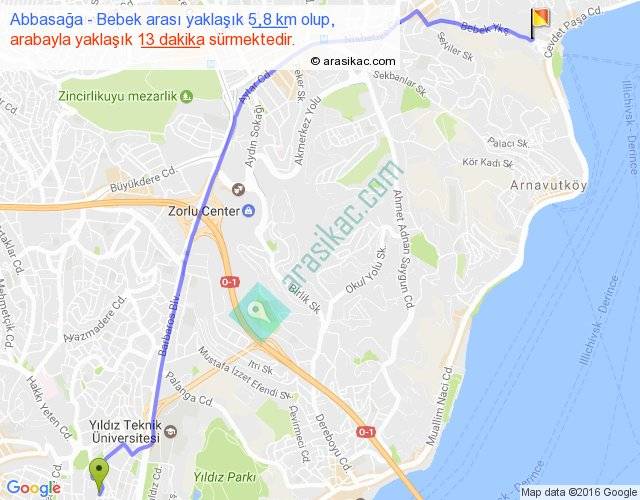
Task: Click the Barbaros Blv. route segment
Action: point(169,324)
